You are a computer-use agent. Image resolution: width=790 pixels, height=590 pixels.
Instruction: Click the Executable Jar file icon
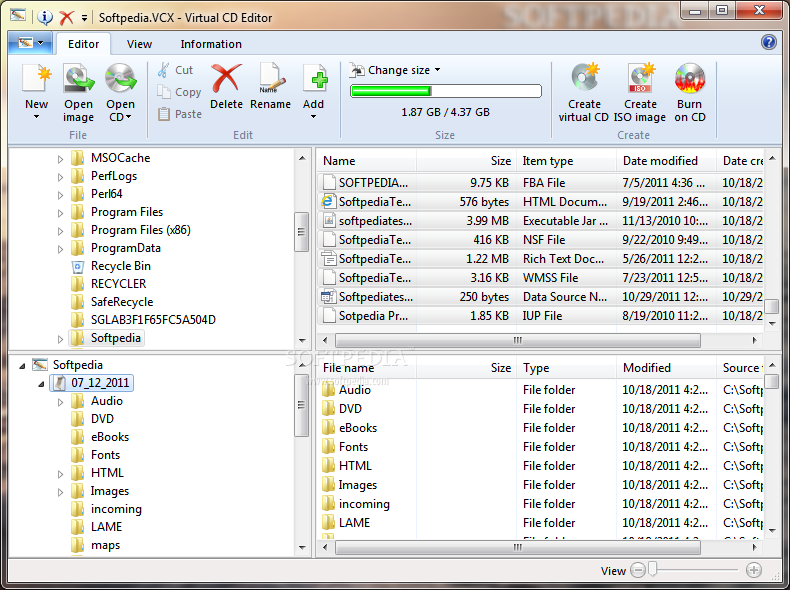pyautogui.click(x=328, y=221)
